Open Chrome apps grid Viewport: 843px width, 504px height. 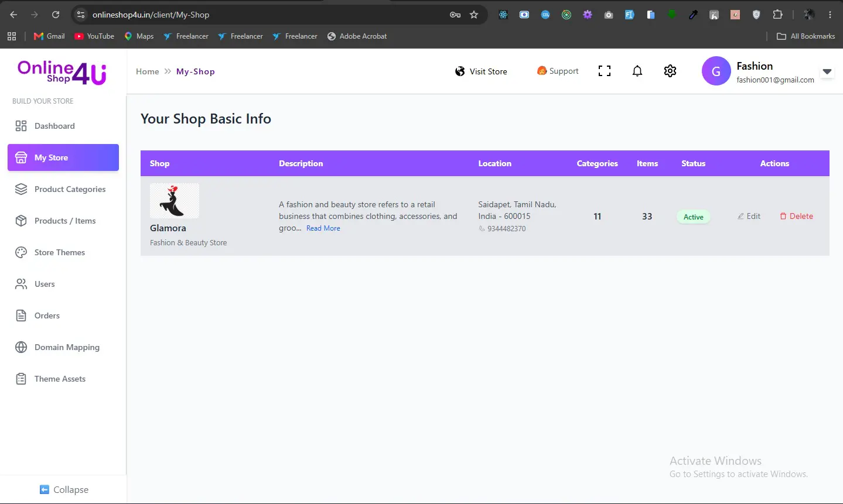point(12,36)
